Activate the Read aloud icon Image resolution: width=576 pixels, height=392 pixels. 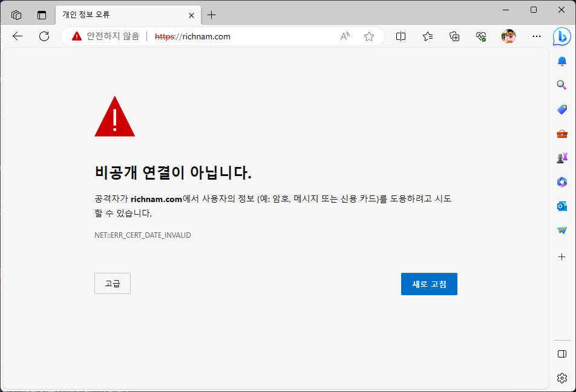(x=345, y=36)
